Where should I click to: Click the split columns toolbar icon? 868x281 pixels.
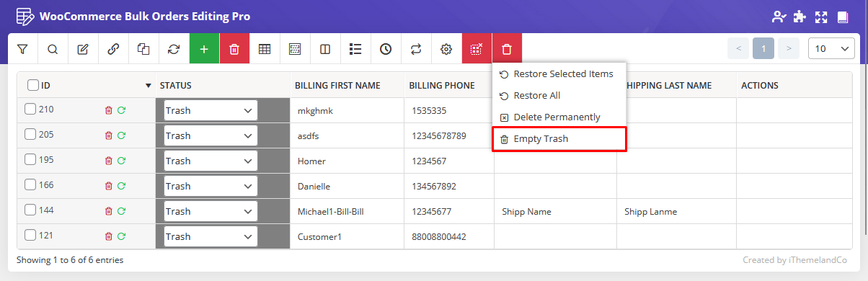325,49
